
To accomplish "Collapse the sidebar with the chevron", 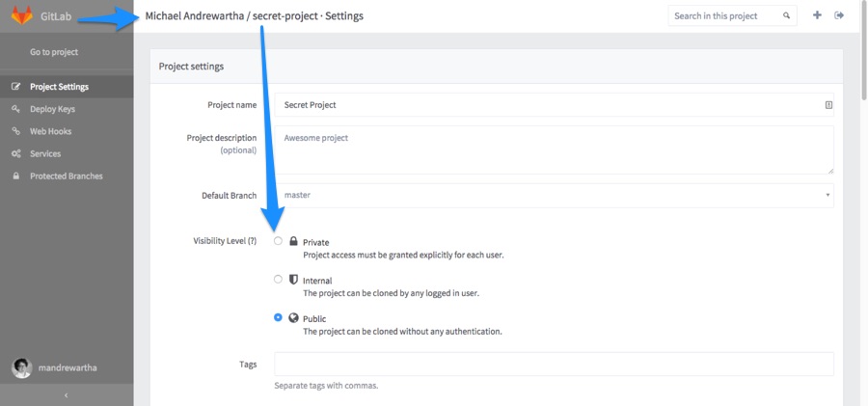I will 67,395.
